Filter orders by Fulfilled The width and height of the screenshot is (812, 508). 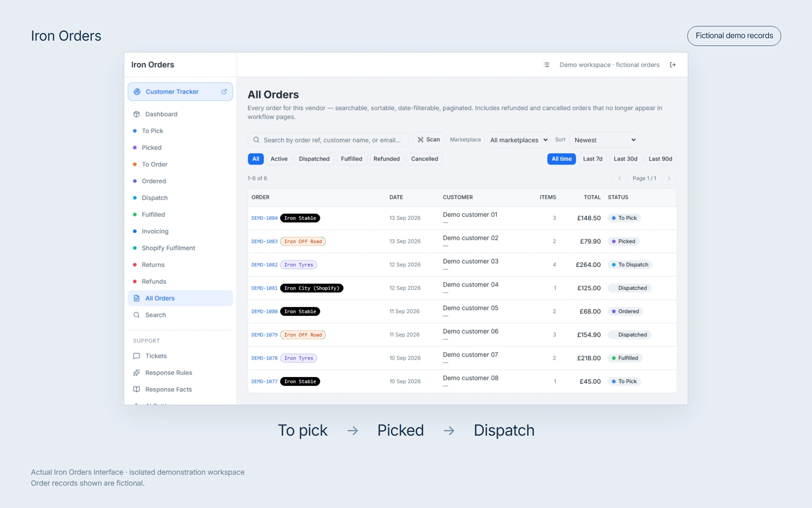(352, 159)
